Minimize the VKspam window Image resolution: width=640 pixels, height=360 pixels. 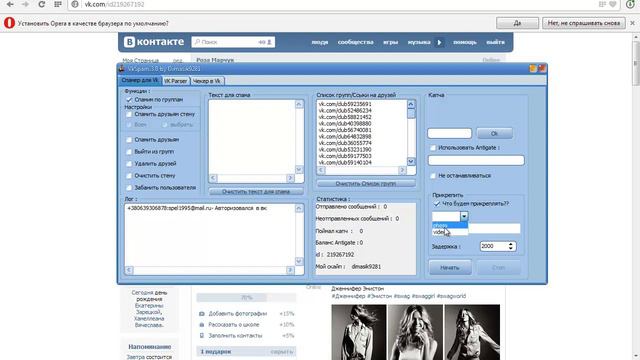pyautogui.click(x=533, y=68)
